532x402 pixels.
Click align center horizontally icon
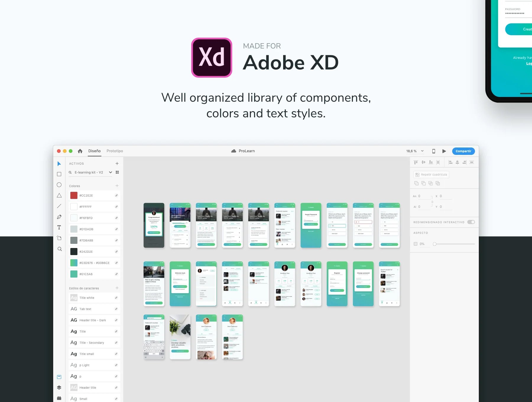click(457, 162)
